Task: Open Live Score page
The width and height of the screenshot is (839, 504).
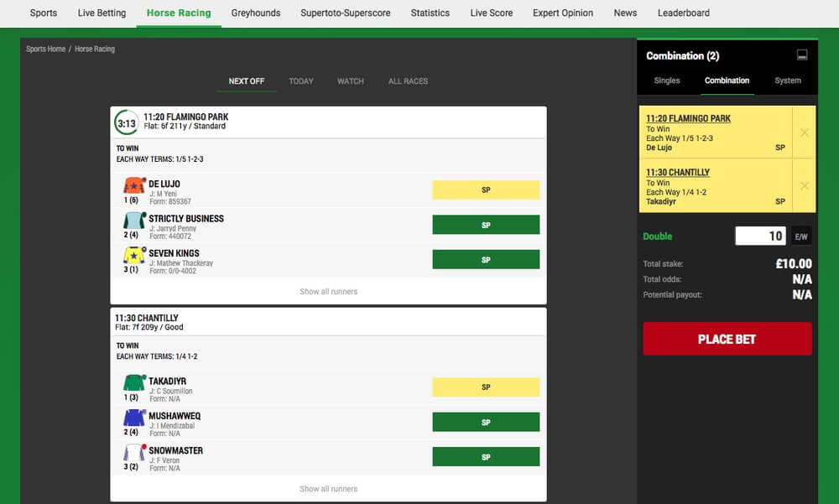Action: (x=491, y=13)
